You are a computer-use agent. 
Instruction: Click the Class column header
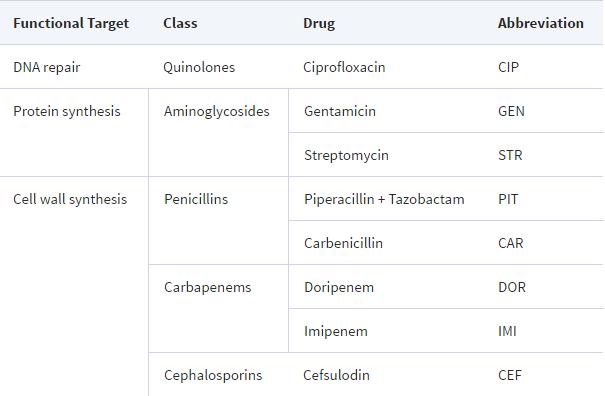pyautogui.click(x=180, y=23)
